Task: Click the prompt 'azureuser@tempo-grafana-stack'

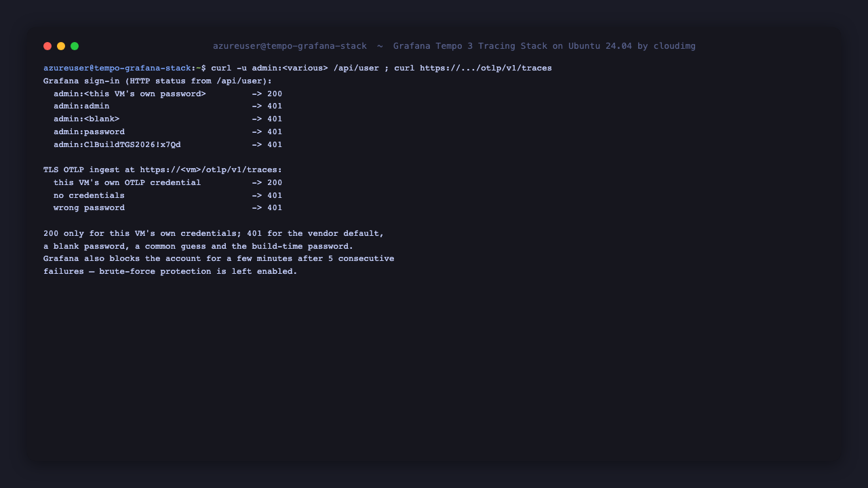Action: [x=117, y=68]
